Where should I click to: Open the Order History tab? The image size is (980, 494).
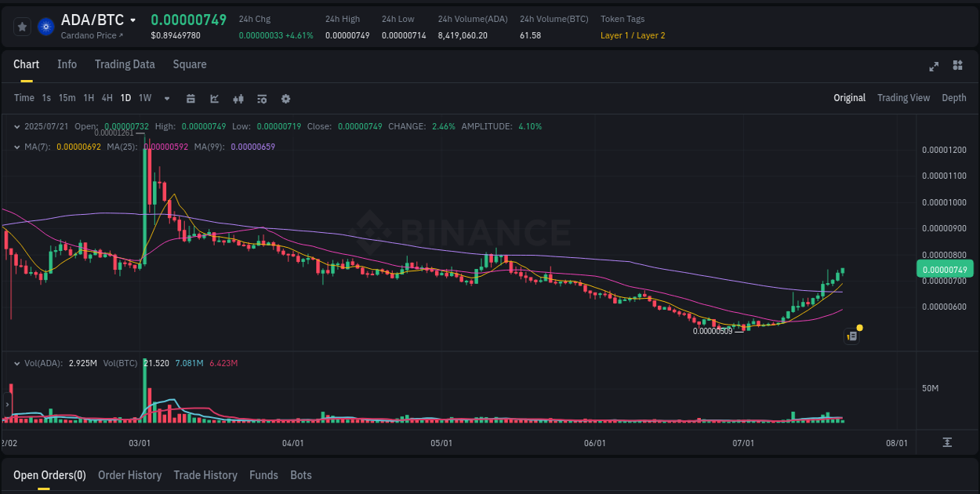129,475
